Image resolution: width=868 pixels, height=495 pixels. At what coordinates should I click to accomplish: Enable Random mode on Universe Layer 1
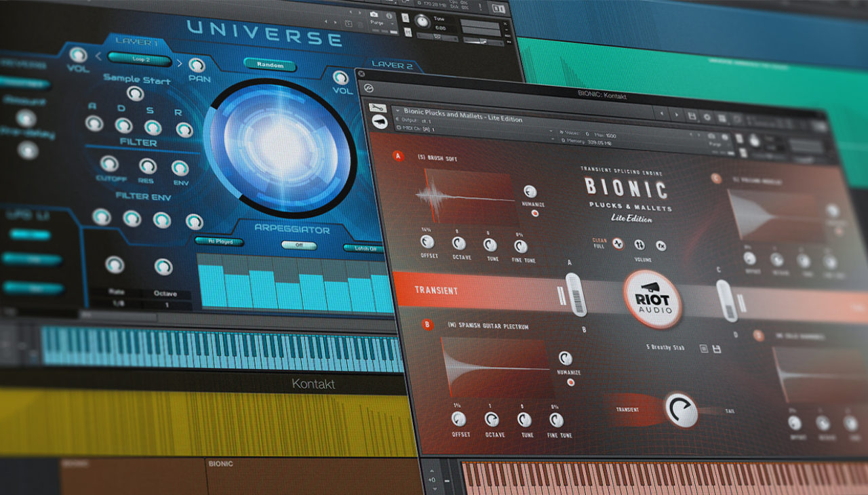[269, 65]
